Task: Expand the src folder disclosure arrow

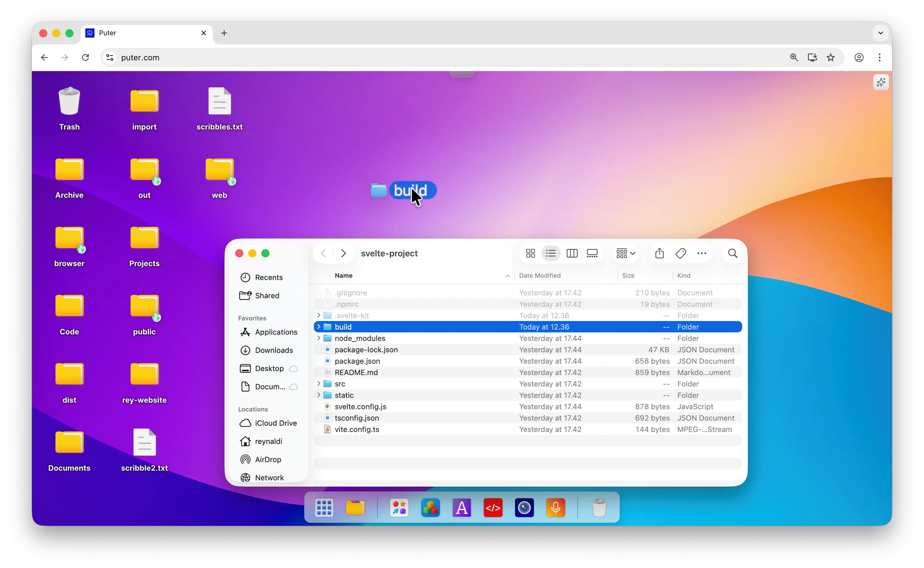Action: [318, 384]
